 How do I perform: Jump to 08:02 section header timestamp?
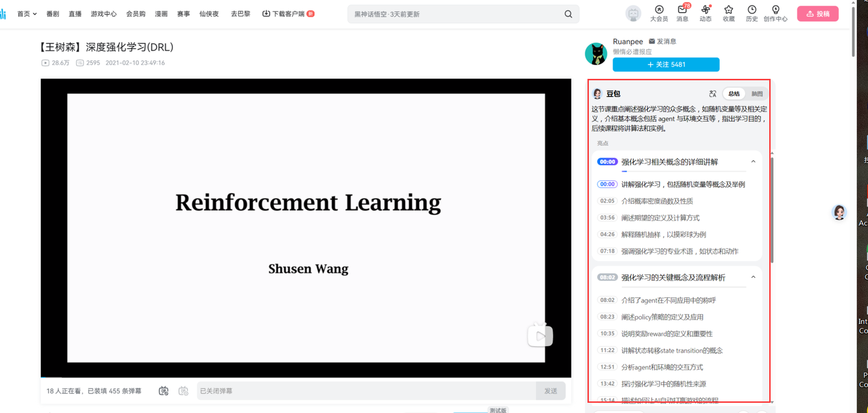[x=608, y=277]
